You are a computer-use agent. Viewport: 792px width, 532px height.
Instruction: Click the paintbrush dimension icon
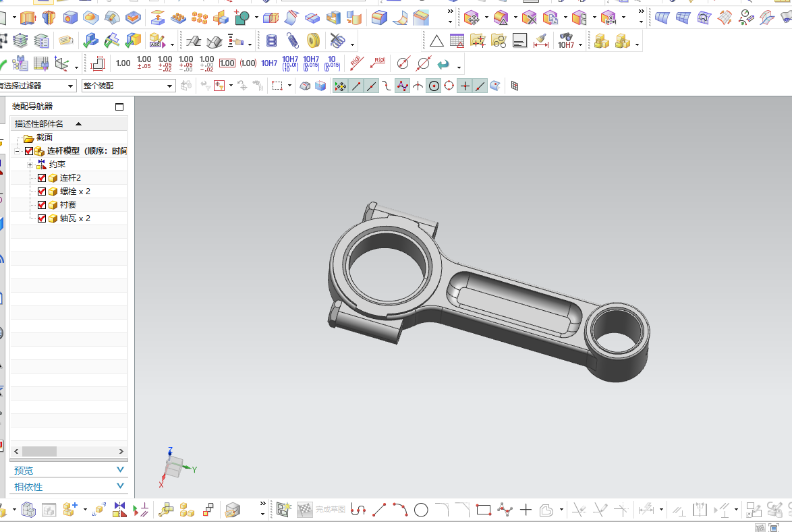pyautogui.click(x=541, y=41)
